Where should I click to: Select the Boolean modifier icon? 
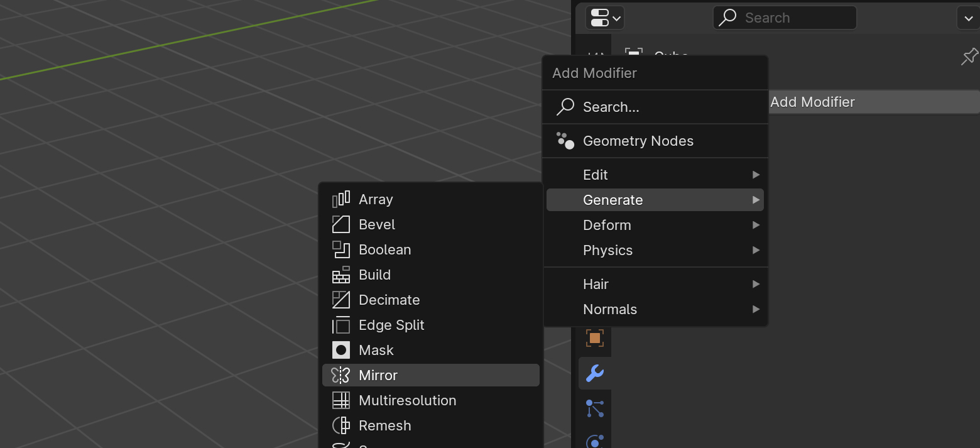click(340, 249)
